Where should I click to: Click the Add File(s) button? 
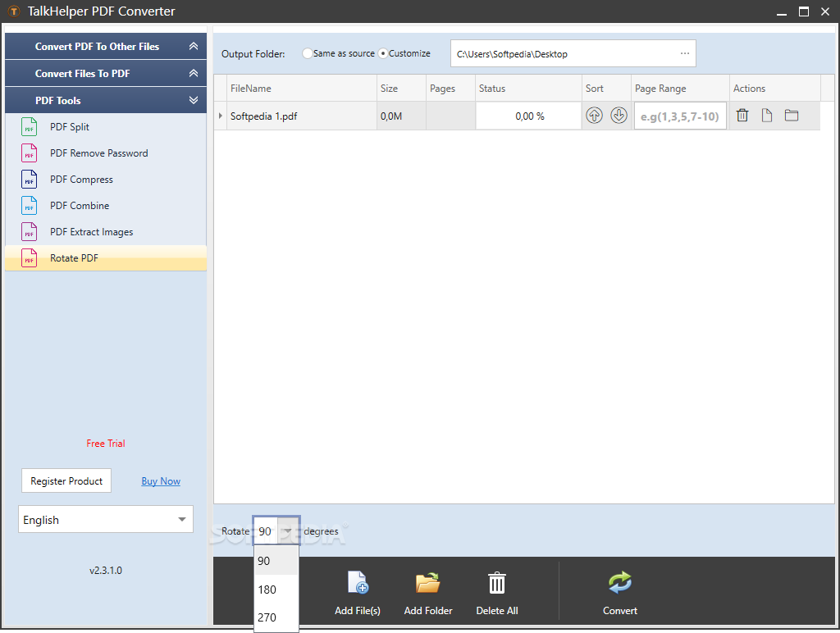358,593
